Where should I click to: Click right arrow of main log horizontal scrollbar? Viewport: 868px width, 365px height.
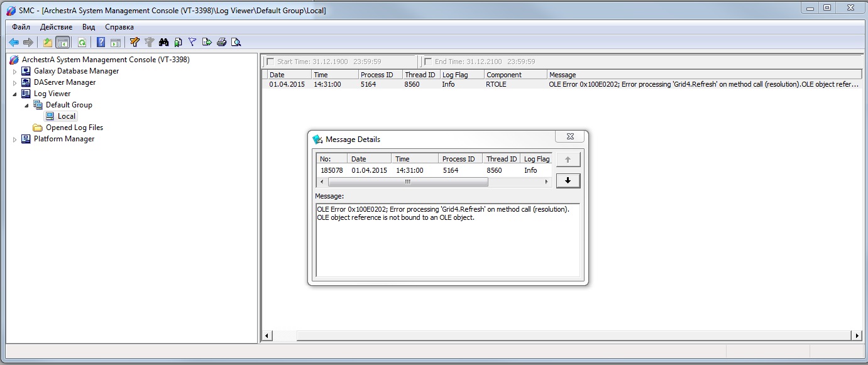(857, 336)
